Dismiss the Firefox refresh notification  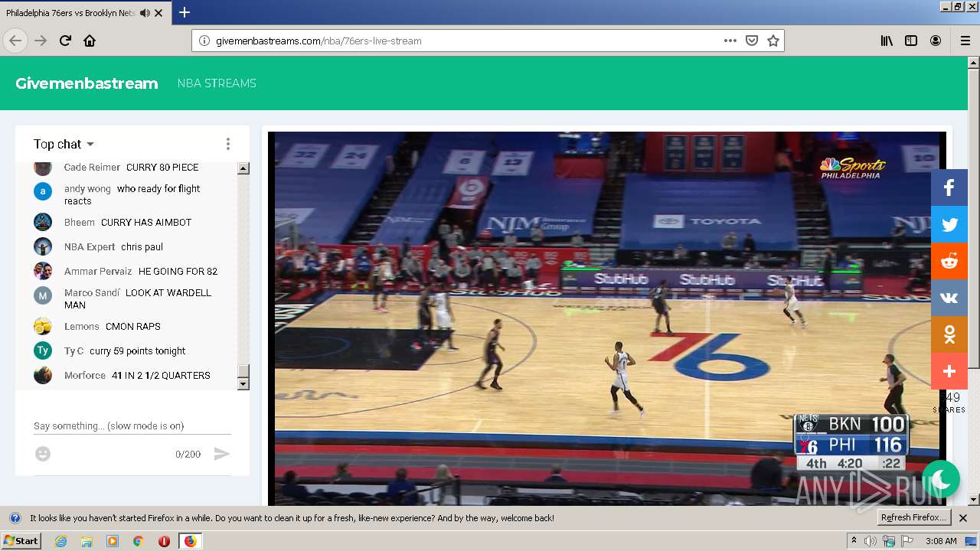[x=963, y=518]
